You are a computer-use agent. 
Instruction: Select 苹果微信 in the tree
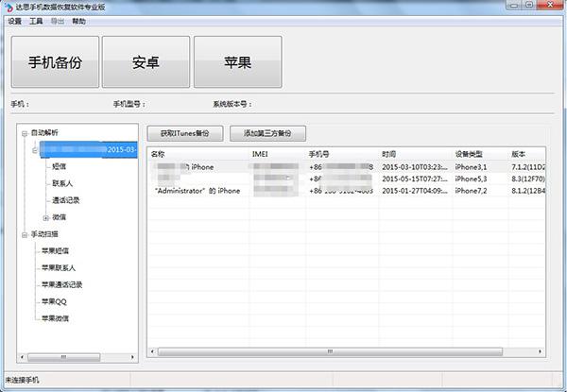pos(55,318)
